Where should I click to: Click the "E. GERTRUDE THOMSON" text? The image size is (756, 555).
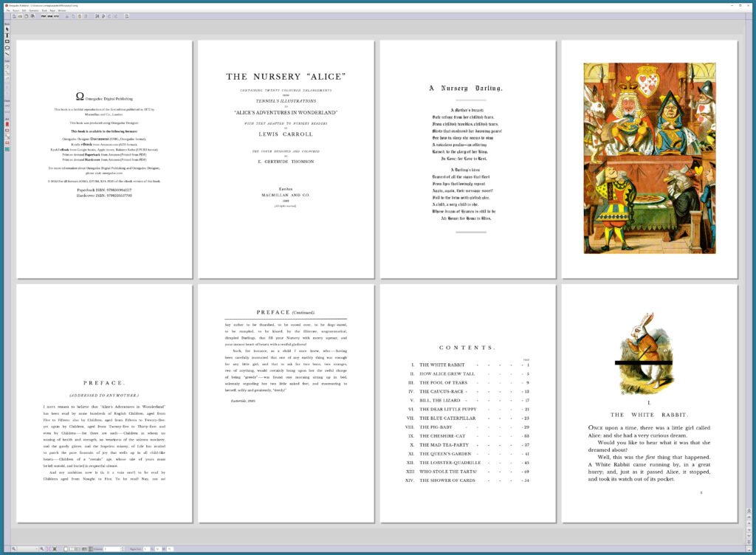click(286, 162)
